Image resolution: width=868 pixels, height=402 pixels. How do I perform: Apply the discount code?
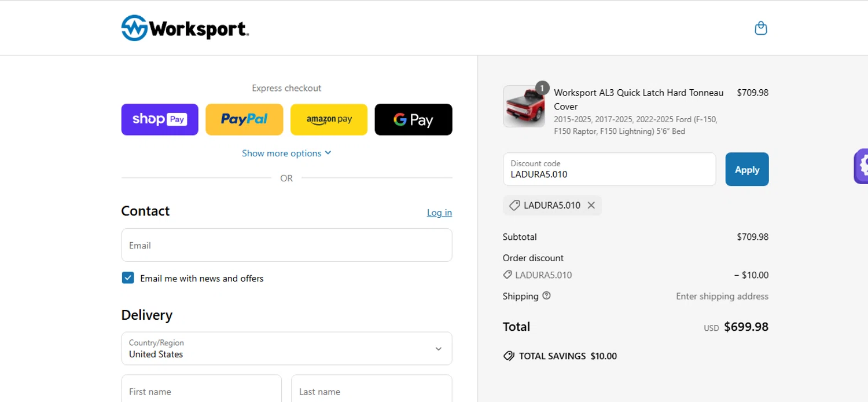coord(747,169)
